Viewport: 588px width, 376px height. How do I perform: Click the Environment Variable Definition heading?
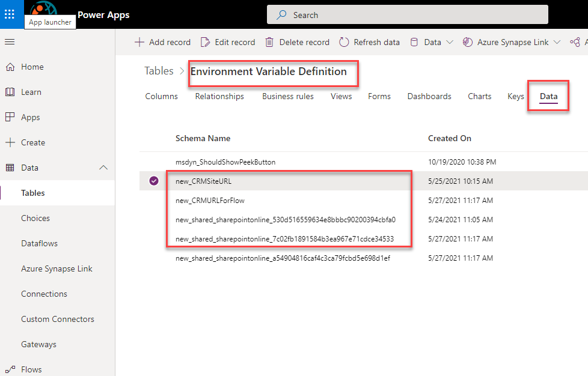269,71
